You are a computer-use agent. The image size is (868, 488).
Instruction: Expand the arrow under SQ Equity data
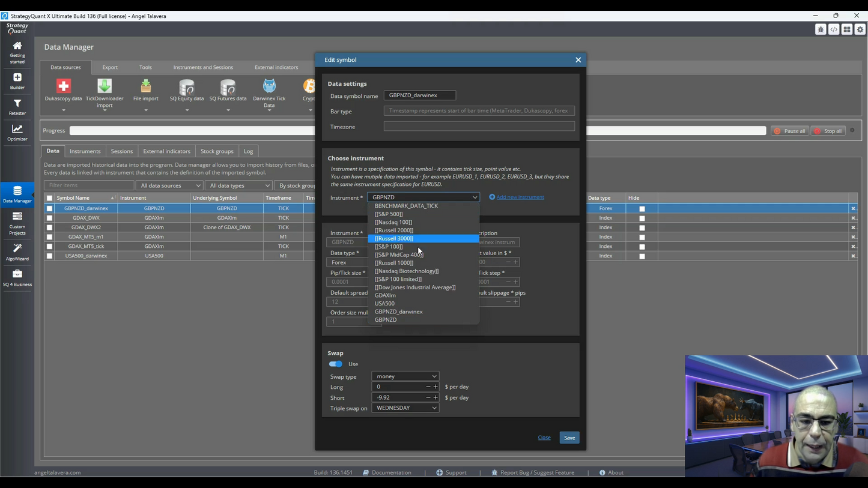(x=187, y=110)
